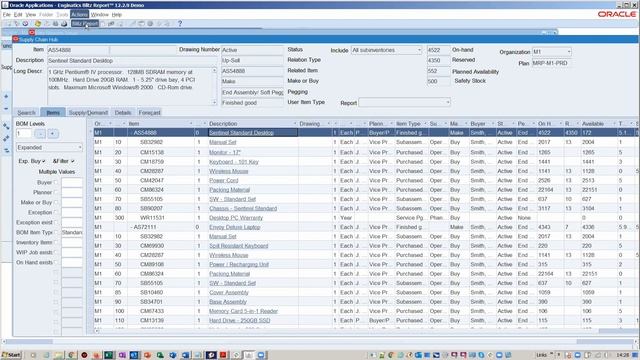Click the Description field Sentinel Standard Desktop
Image resolution: width=640 pixels, height=360 pixels.
pos(133,60)
